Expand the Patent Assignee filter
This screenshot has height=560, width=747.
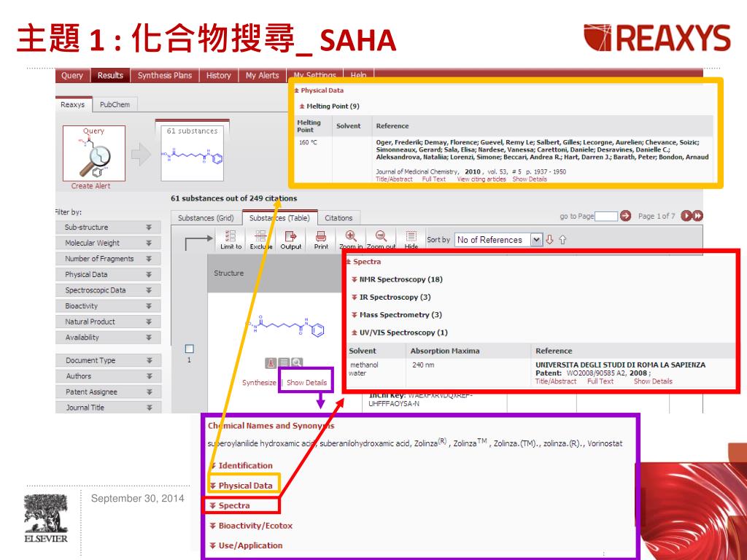coord(108,392)
